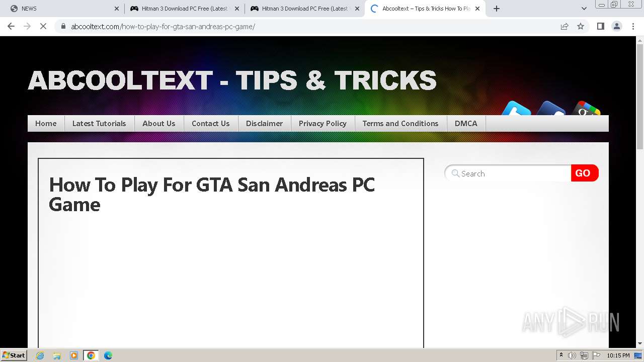644x362 pixels.
Task: Click the Show desktop button
Action: (x=638, y=355)
